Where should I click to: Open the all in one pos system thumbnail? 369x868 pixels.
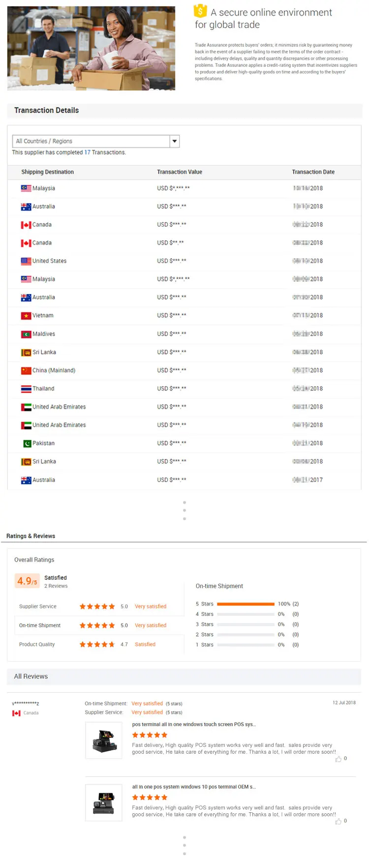(104, 803)
